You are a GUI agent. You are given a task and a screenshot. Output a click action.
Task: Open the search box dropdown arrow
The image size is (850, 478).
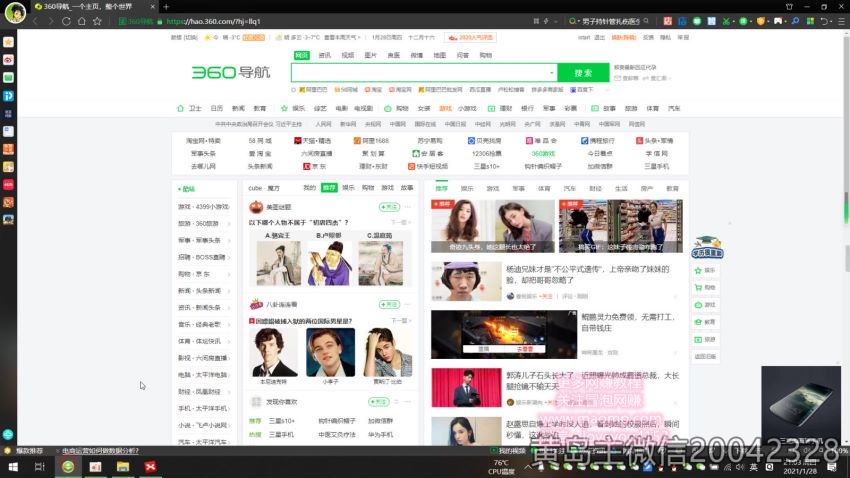tap(551, 73)
